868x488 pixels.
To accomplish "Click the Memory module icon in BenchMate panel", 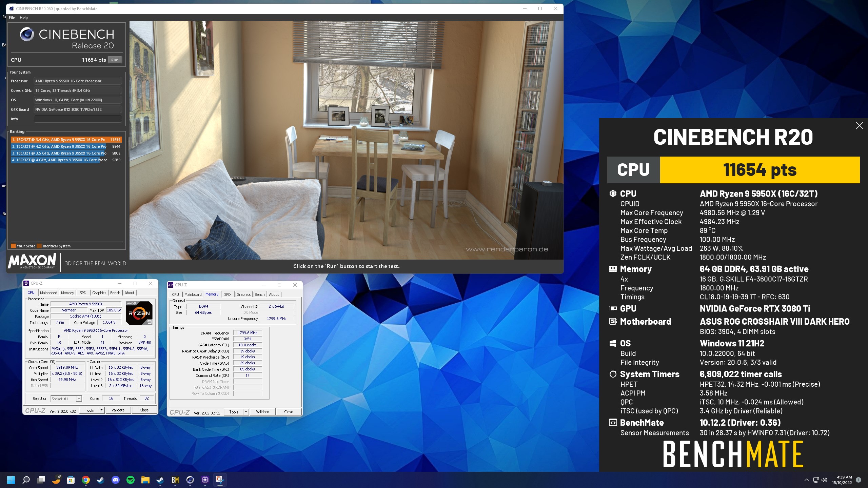I will (x=613, y=269).
